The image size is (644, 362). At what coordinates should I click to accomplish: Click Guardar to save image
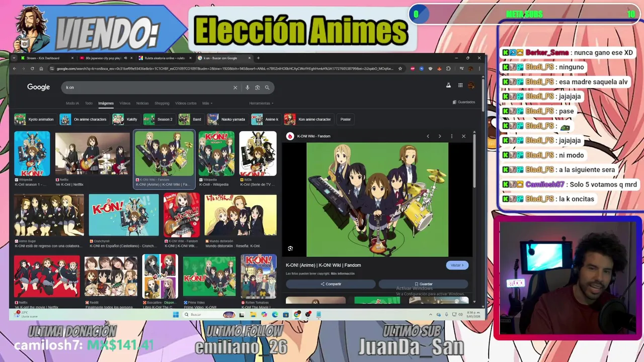click(x=423, y=284)
